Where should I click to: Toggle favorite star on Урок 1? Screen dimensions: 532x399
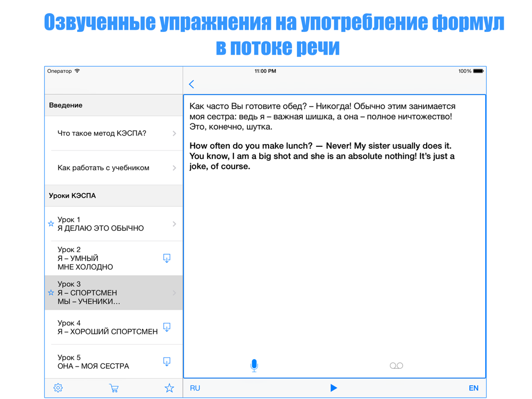pos(51,223)
